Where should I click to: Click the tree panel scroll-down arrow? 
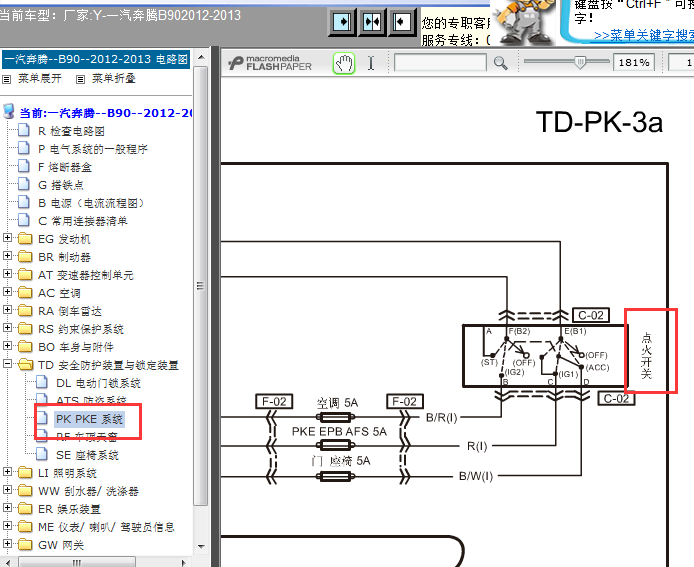pyautogui.click(x=201, y=547)
